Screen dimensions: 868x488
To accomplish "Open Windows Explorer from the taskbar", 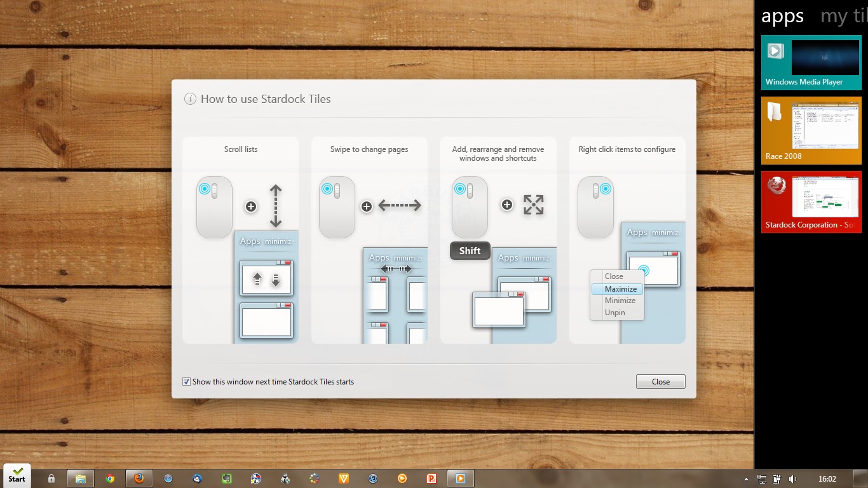I will [x=81, y=478].
